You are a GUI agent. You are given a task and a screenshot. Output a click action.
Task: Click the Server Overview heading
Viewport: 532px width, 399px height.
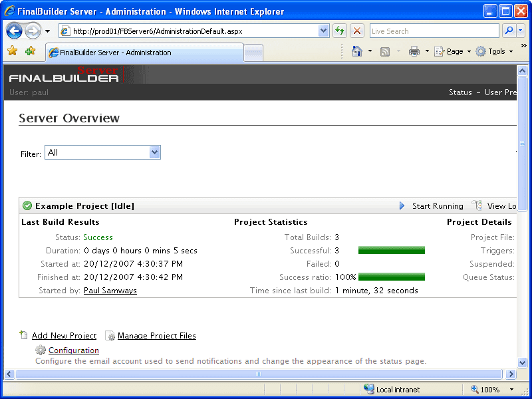[69, 118]
